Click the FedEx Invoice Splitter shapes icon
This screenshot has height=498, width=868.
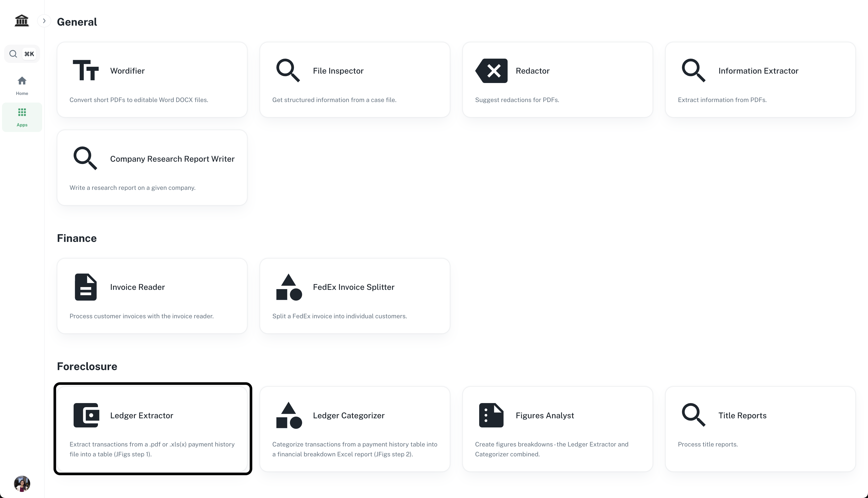[x=289, y=287]
